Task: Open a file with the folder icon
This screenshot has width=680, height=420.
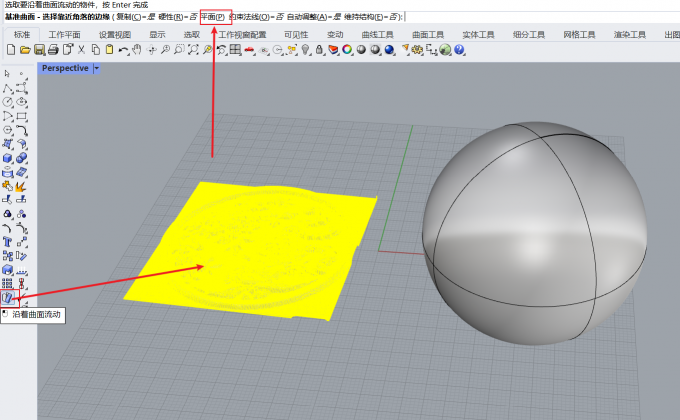Action: point(25,50)
